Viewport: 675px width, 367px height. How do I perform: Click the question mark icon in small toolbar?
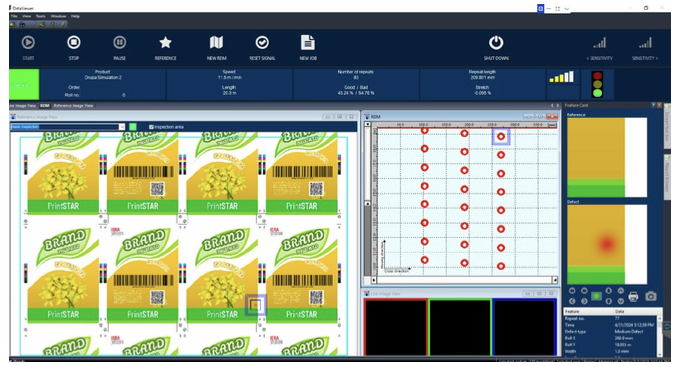[x=52, y=25]
